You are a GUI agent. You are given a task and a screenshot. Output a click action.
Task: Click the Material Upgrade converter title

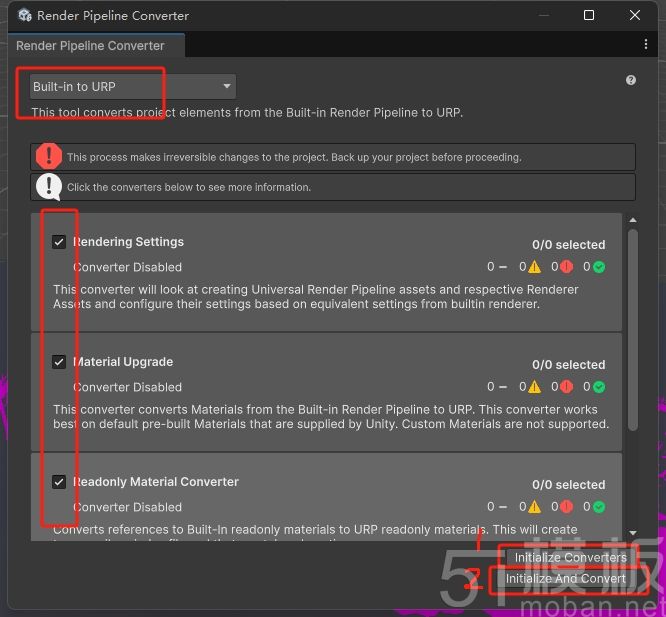[x=123, y=362]
